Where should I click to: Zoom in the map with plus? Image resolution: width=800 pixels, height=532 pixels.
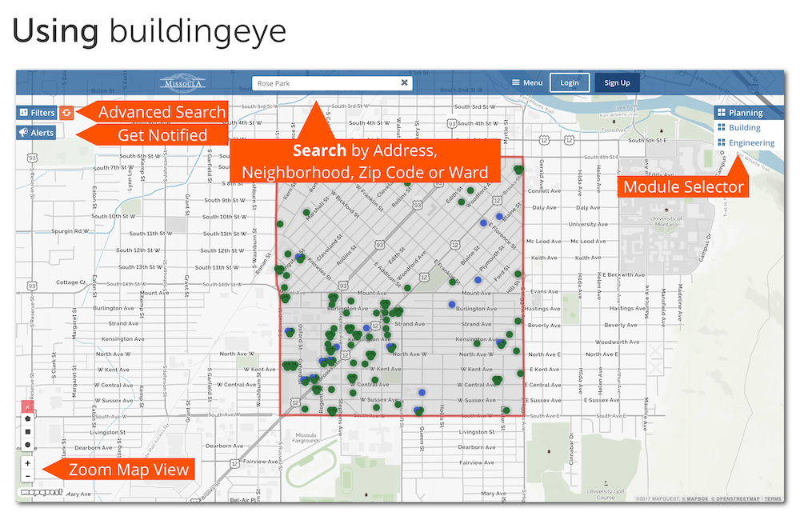coord(27,463)
